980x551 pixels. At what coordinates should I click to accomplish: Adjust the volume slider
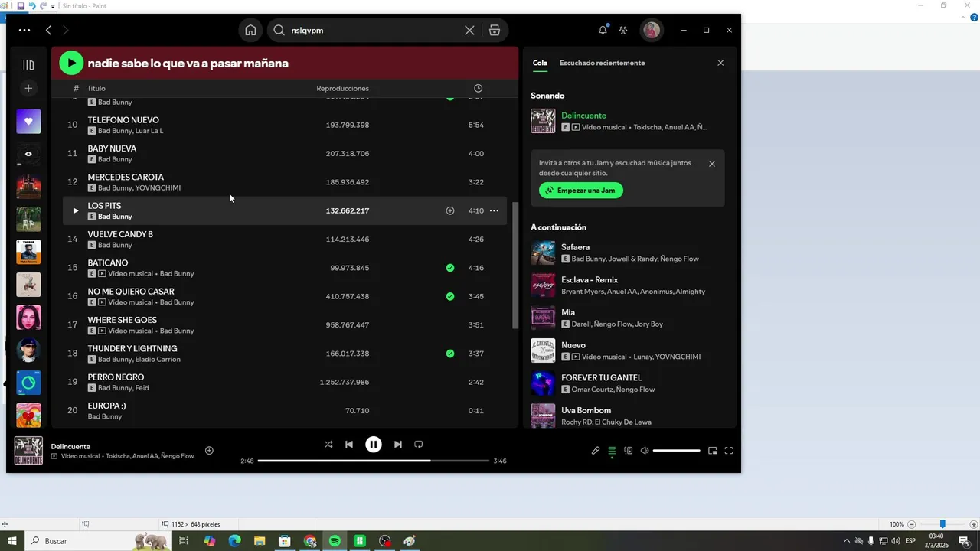coord(676,451)
